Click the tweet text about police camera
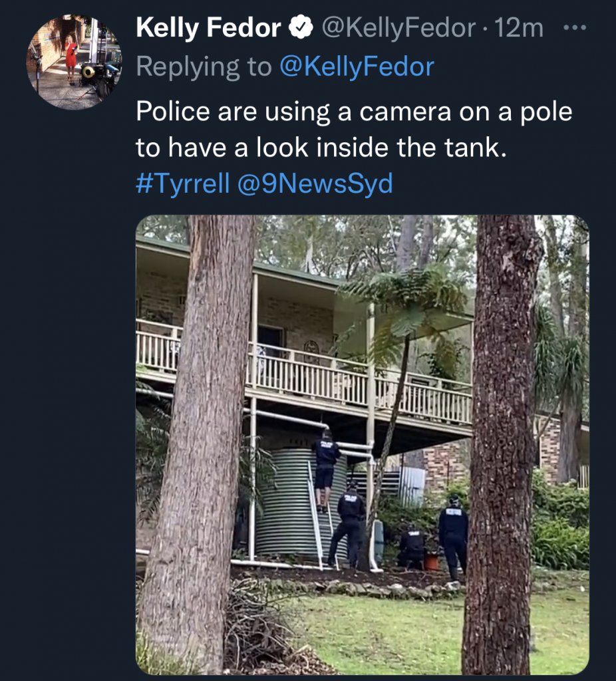 click(x=354, y=130)
